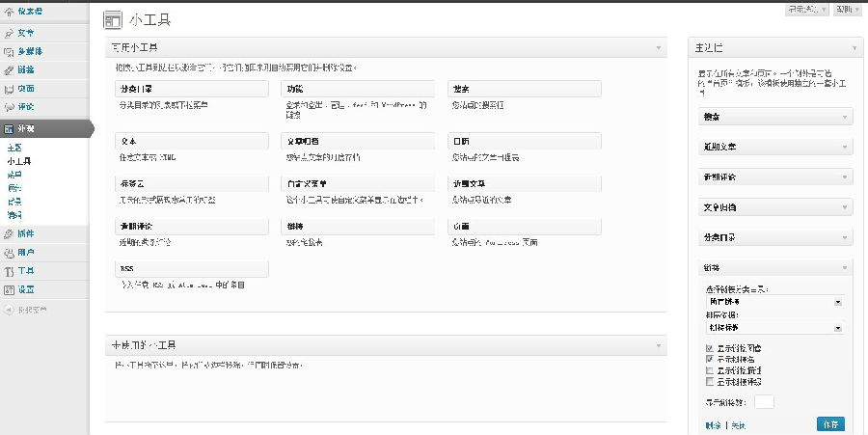The height and width of the screenshot is (435, 868).
Task: Open the sort by (排序依据) dropdown
Action: pos(772,328)
